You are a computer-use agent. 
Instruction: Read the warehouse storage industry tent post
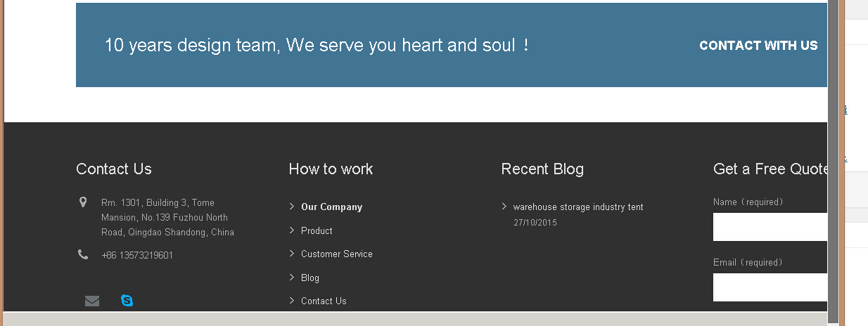click(577, 207)
